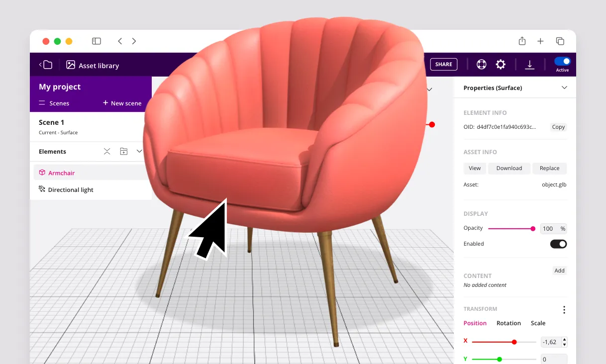Collapse the Properties (Surface) panel
The image size is (606, 364).
(x=564, y=88)
